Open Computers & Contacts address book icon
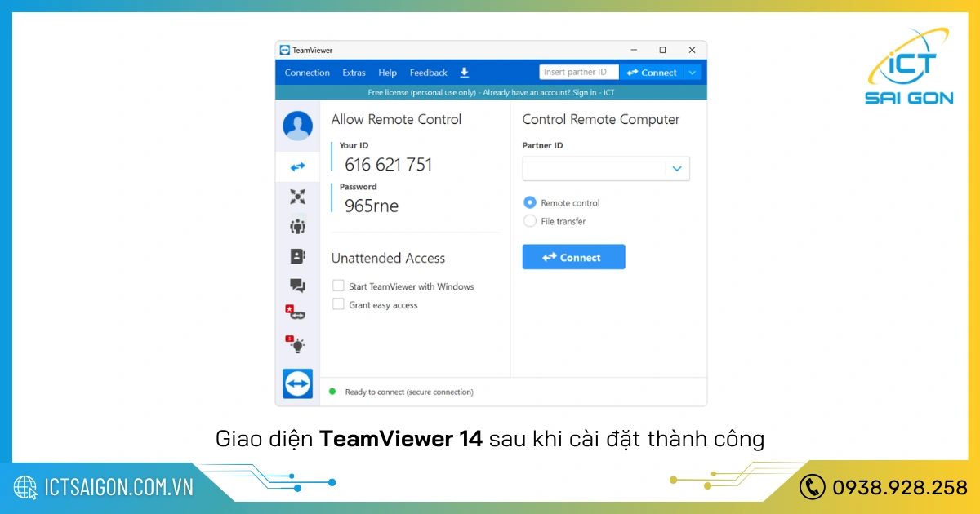 (297, 255)
